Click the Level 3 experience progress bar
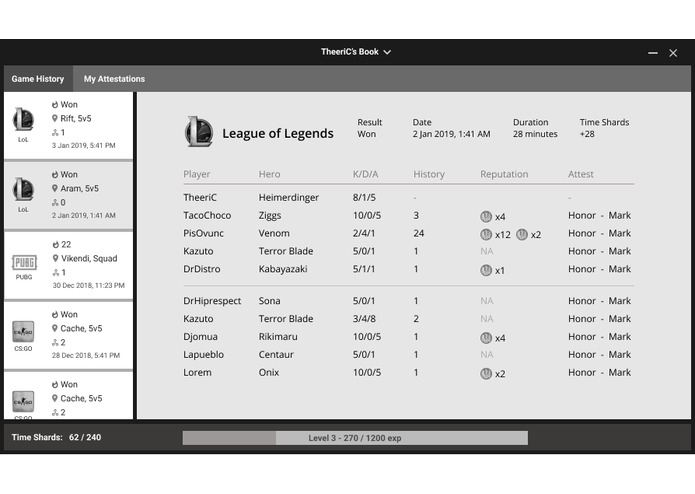The width and height of the screenshot is (695, 494). tap(355, 438)
